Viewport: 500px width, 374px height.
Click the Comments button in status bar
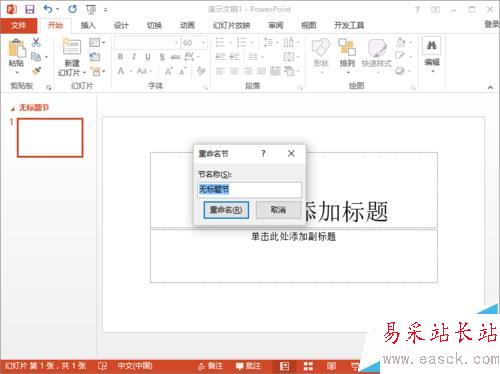click(x=248, y=366)
